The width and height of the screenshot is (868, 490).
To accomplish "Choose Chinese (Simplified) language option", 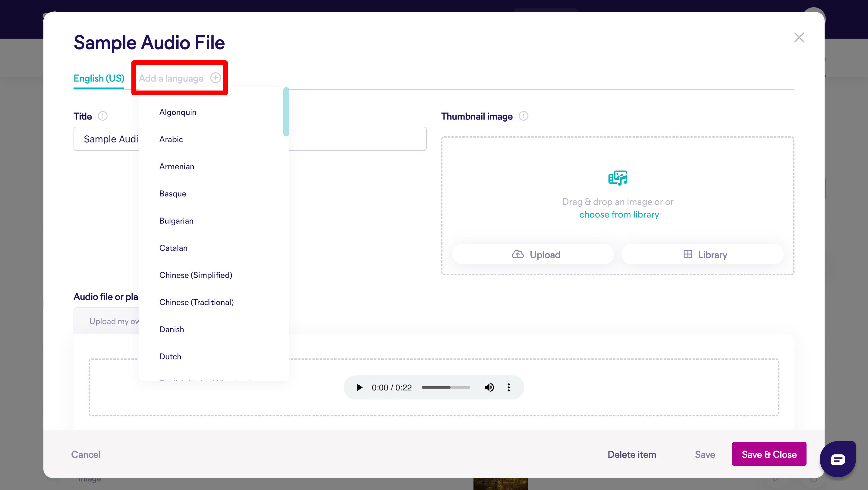I will coord(195,275).
